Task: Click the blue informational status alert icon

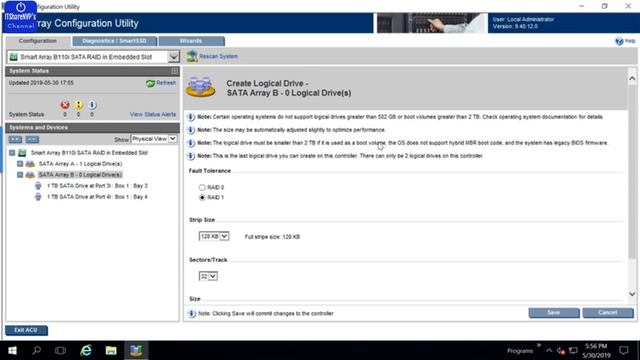Action: pyautogui.click(x=92, y=105)
